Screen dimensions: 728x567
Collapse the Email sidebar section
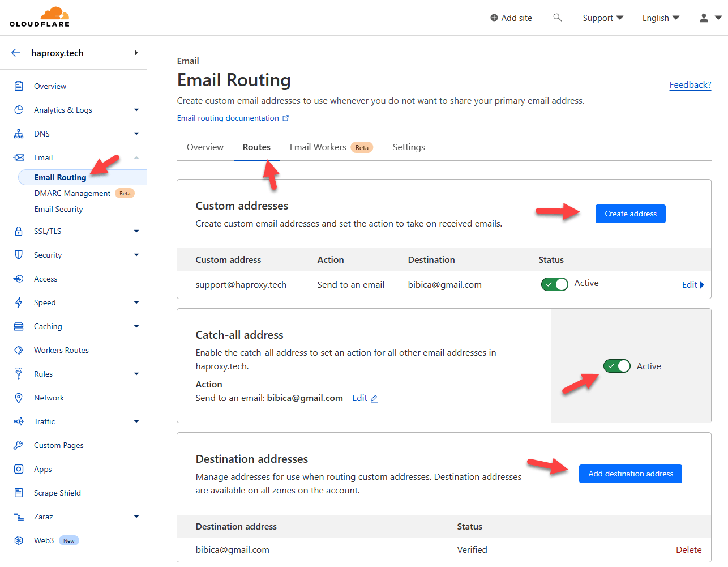136,157
